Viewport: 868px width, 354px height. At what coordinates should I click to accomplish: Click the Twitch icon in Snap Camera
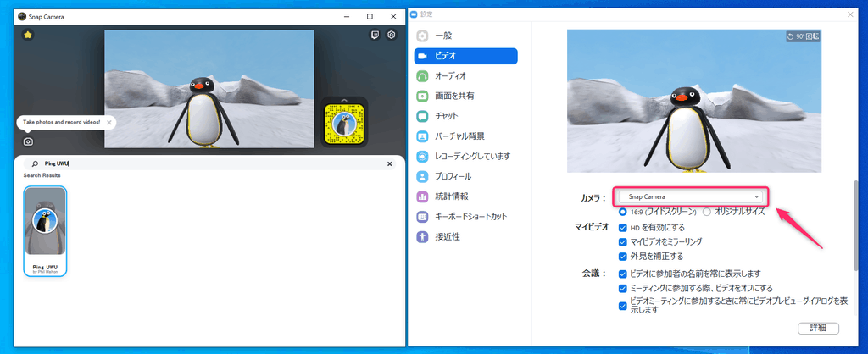point(376,36)
